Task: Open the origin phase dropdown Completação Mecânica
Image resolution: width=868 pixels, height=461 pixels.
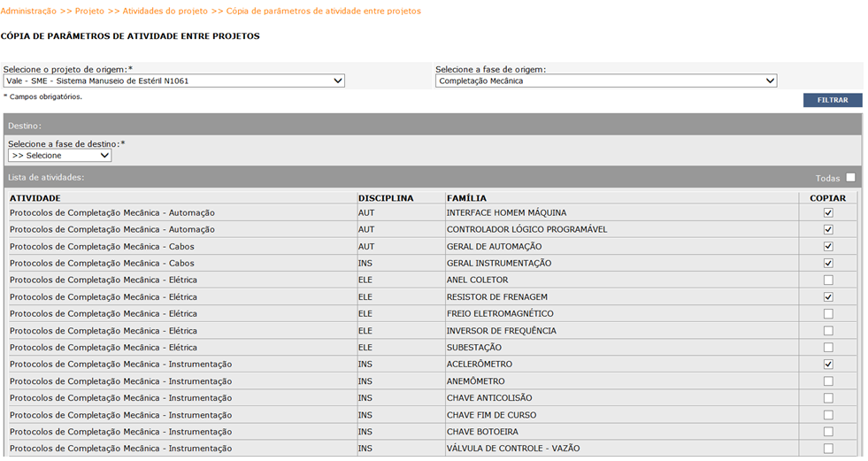Action: [x=606, y=81]
